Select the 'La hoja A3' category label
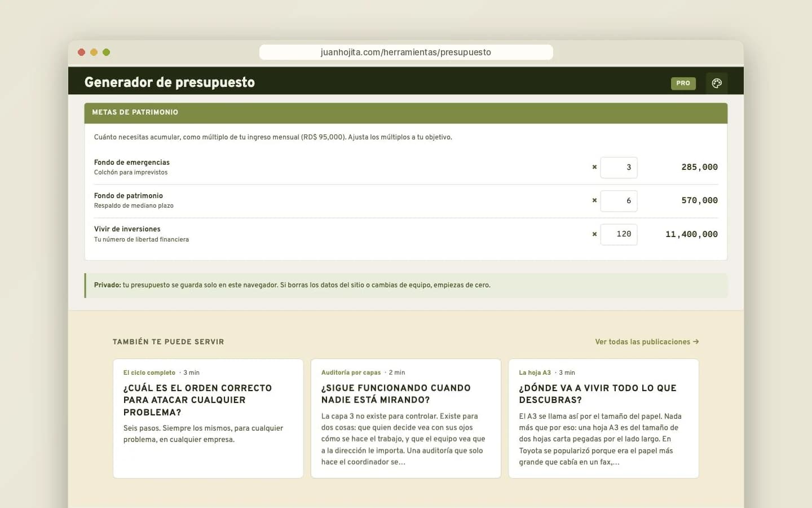Image resolution: width=812 pixels, height=508 pixels. [x=535, y=373]
